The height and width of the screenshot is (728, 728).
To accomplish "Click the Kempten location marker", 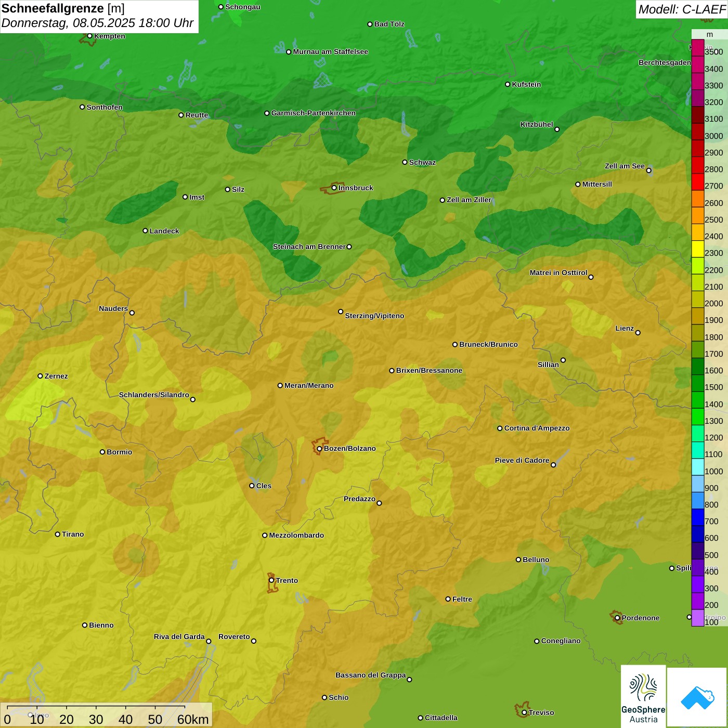I will [89, 36].
